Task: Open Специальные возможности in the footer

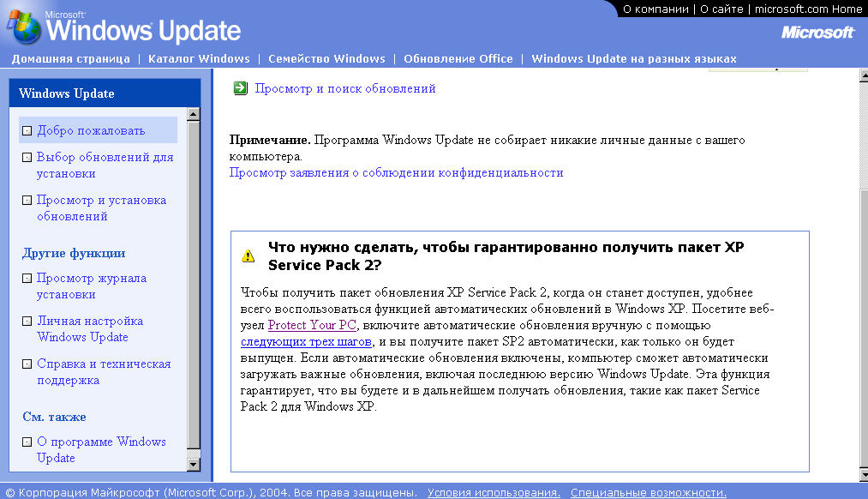Action: coord(649,492)
